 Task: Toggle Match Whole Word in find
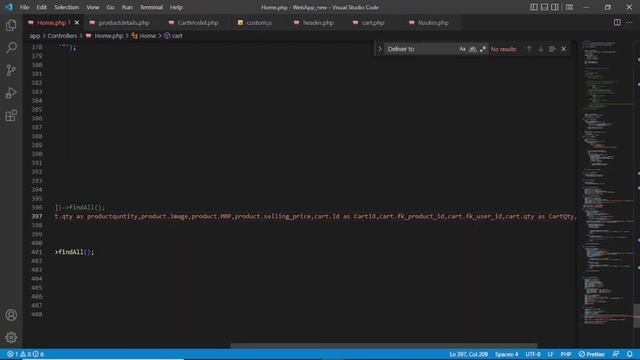pyautogui.click(x=472, y=49)
